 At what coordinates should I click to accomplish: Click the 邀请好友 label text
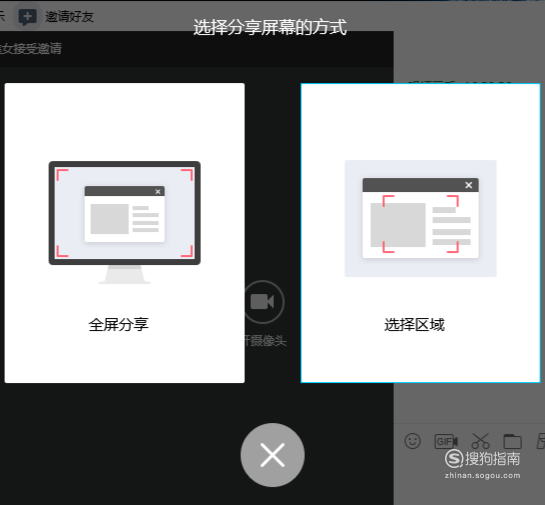tap(70, 17)
